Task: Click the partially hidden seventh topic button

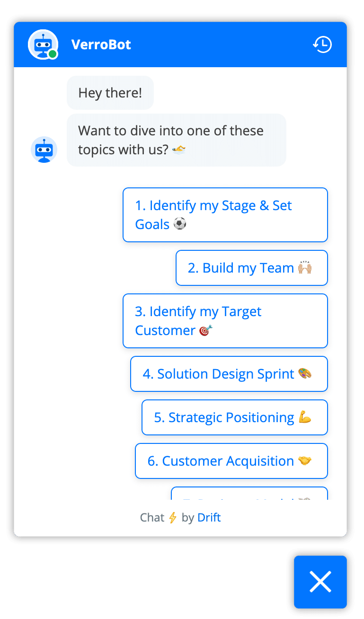Action: [x=249, y=494]
